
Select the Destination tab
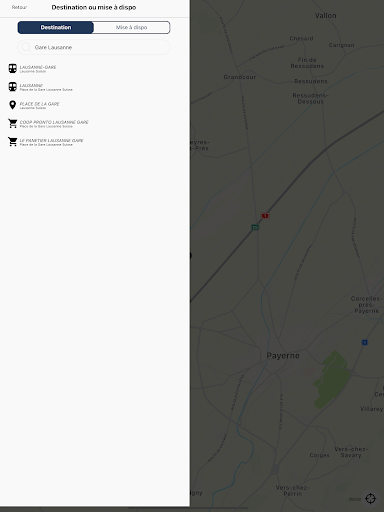click(x=56, y=27)
